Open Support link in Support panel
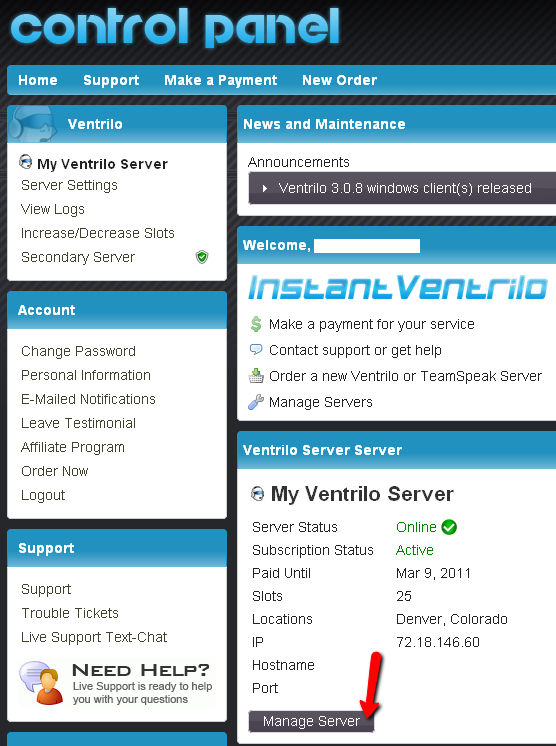 pyautogui.click(x=46, y=589)
